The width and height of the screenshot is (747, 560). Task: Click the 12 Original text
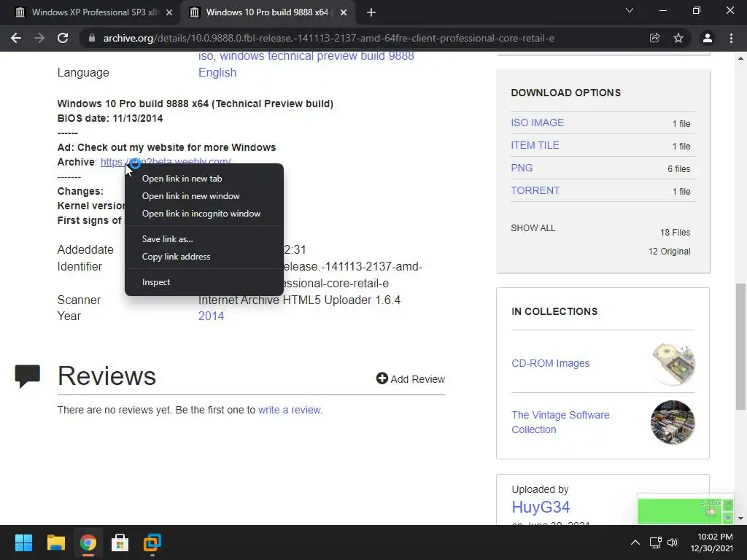(x=669, y=252)
